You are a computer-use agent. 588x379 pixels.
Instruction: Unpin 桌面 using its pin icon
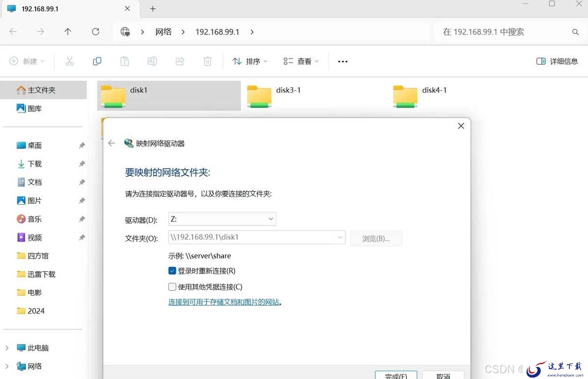click(82, 146)
